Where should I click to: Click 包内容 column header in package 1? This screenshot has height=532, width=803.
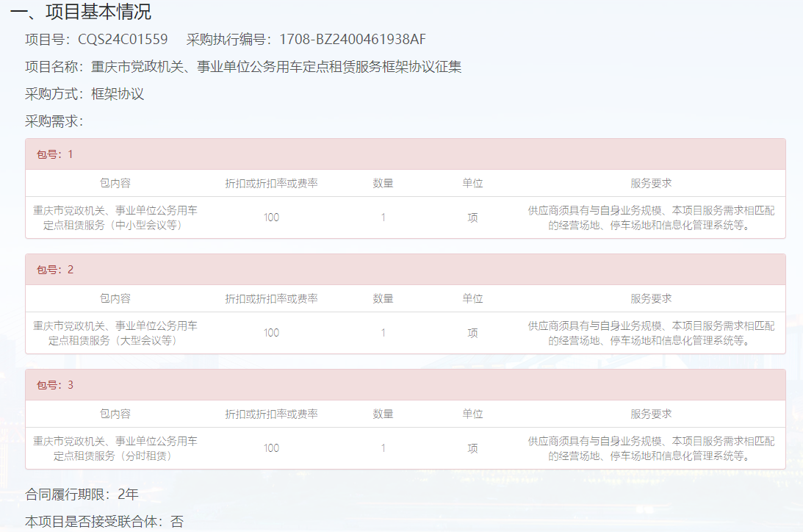click(x=115, y=183)
